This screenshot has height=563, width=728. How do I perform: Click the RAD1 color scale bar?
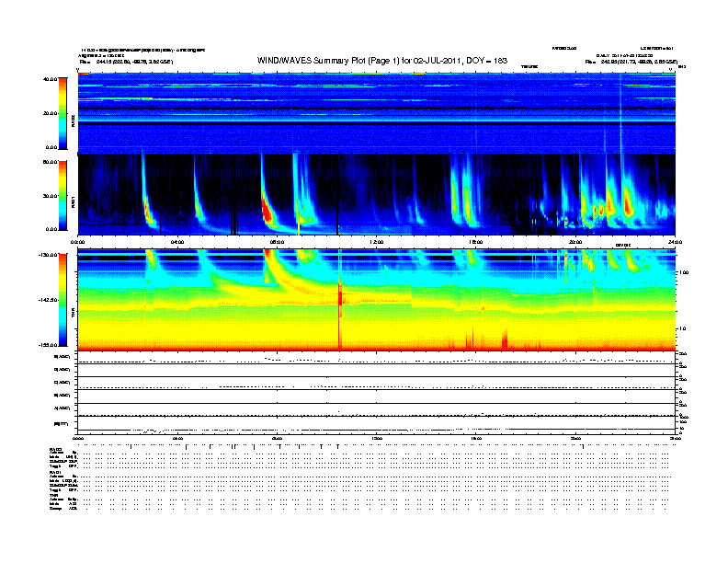(63, 195)
